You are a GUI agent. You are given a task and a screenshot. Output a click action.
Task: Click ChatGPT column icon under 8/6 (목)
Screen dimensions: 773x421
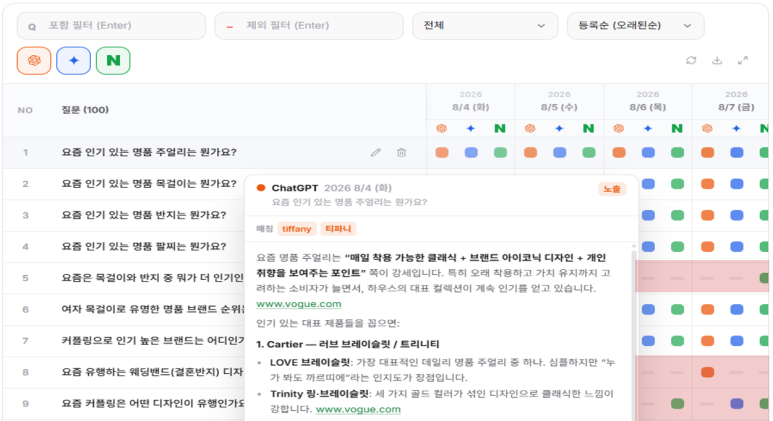pos(618,129)
